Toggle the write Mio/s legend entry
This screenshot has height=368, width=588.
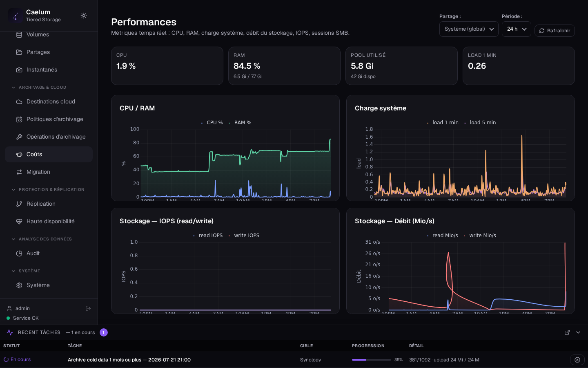pos(480,236)
